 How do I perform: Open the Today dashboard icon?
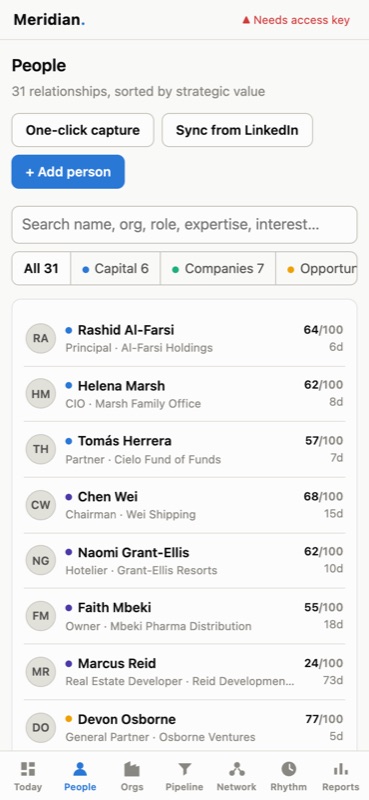28,769
